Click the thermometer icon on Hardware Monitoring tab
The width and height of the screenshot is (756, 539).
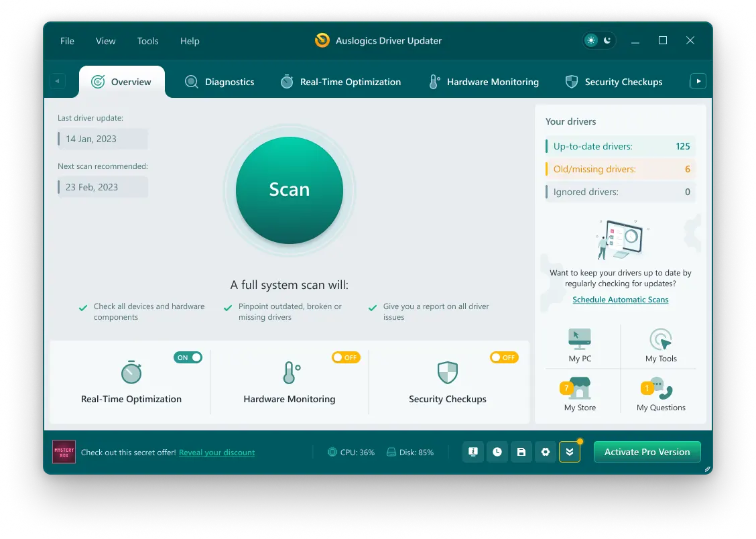point(434,82)
